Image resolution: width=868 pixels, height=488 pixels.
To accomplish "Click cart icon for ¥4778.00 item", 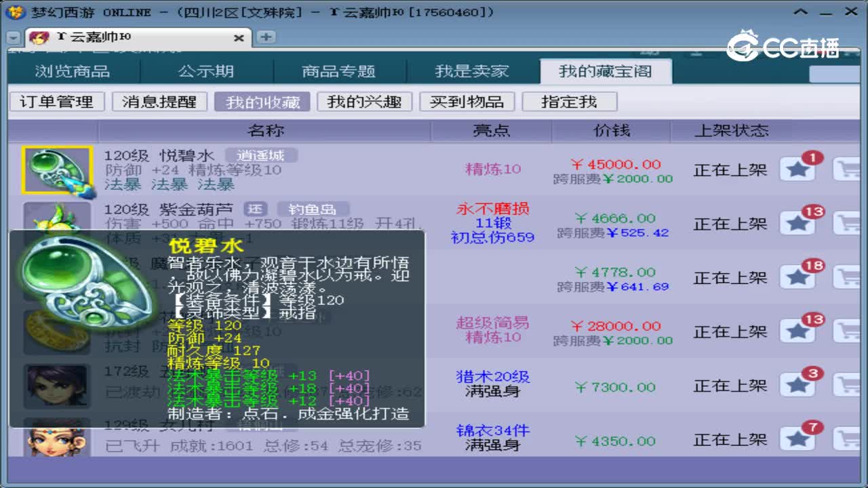I will [x=848, y=277].
